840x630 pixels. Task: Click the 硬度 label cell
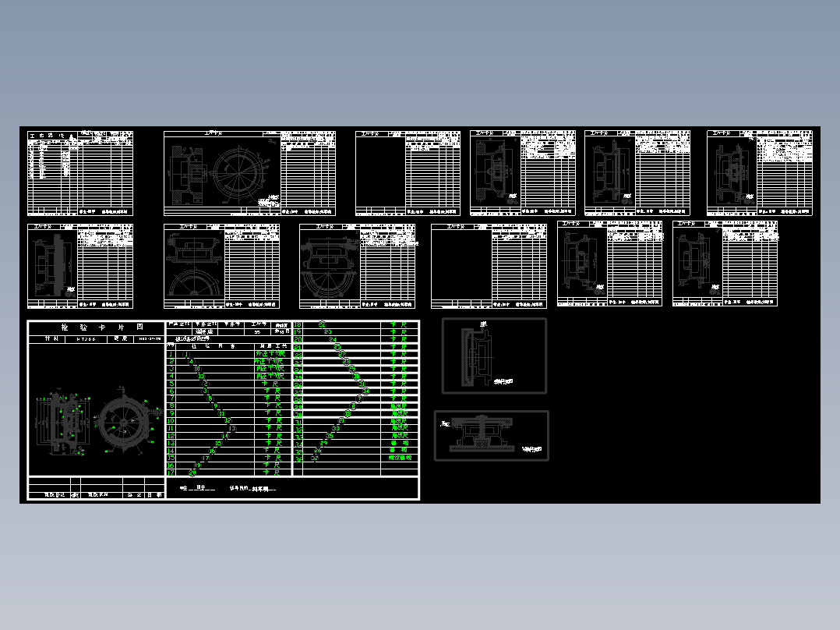point(121,339)
